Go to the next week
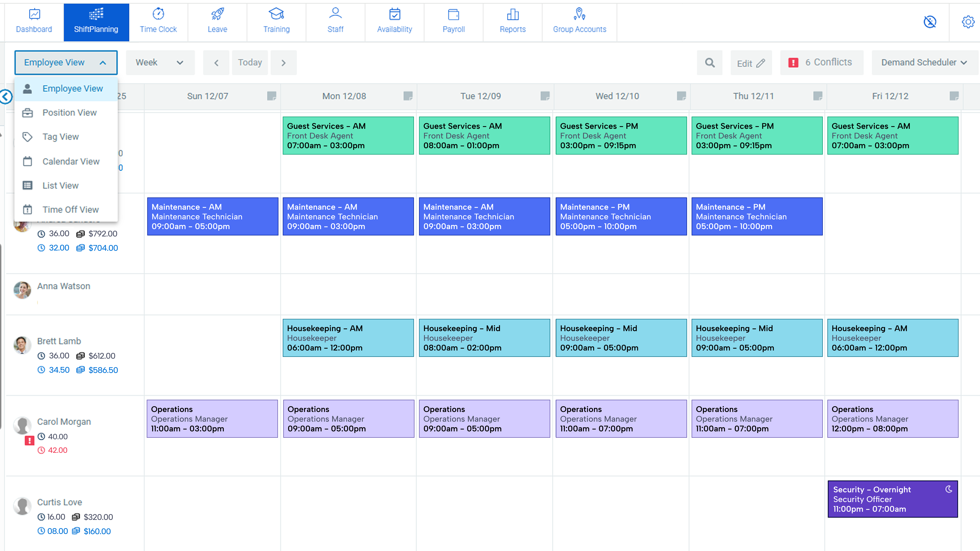Image resolution: width=980 pixels, height=551 pixels. coord(283,63)
